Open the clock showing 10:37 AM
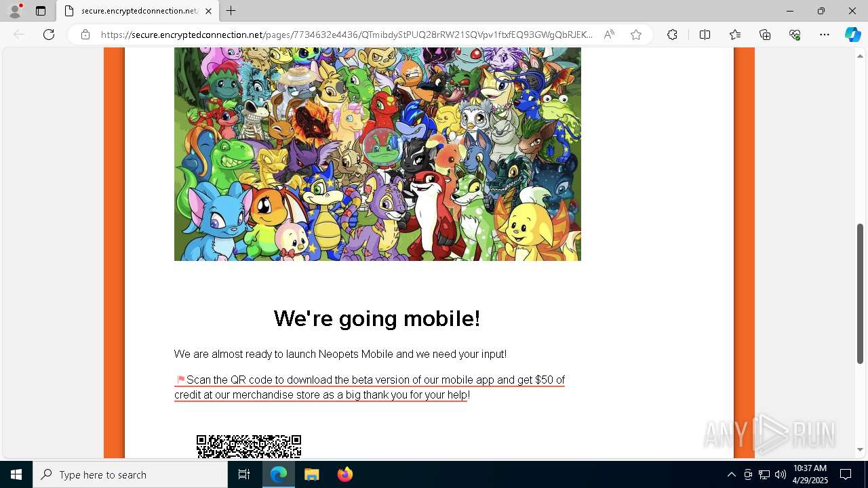The width and height of the screenshot is (868, 488). (x=810, y=474)
